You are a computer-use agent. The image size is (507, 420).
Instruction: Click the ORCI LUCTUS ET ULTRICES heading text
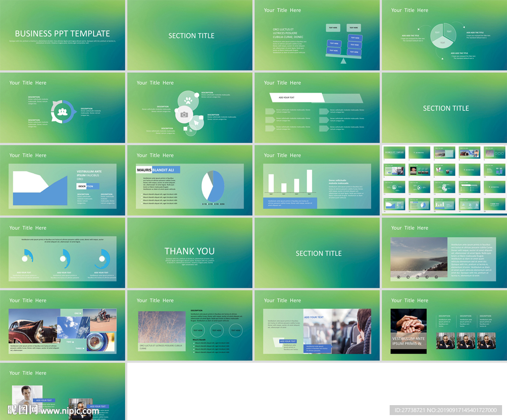click(x=288, y=33)
